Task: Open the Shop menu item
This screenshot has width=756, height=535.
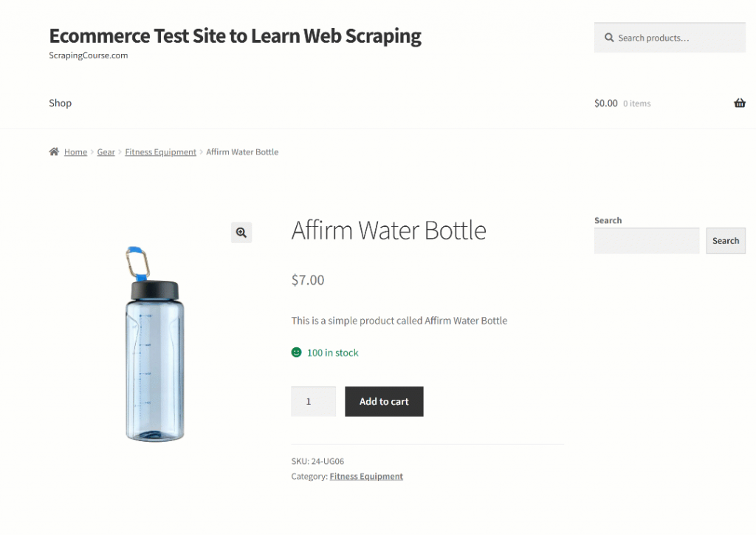Action: [61, 103]
